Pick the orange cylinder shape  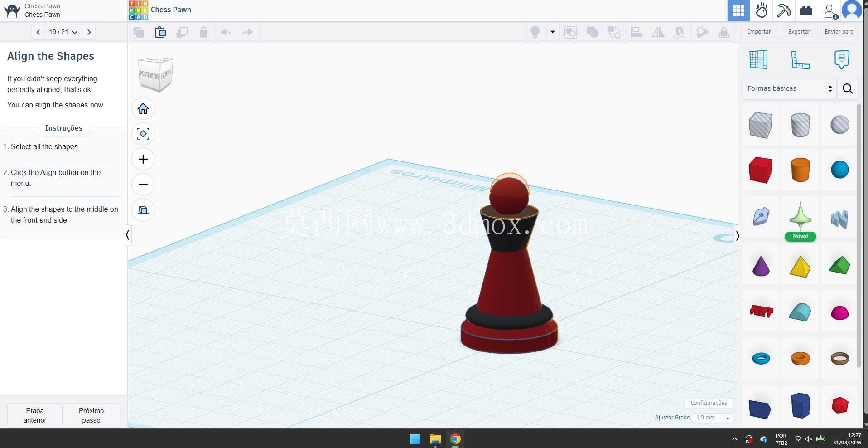pyautogui.click(x=800, y=170)
